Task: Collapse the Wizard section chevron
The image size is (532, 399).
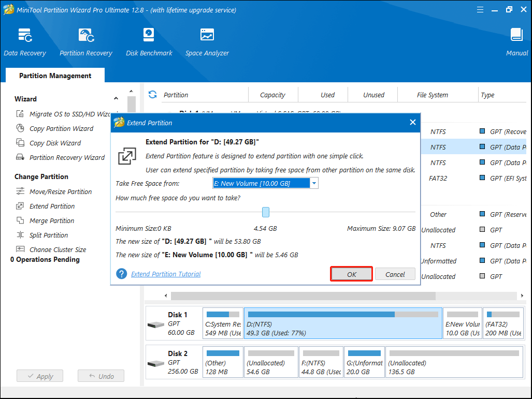Action: (116, 99)
